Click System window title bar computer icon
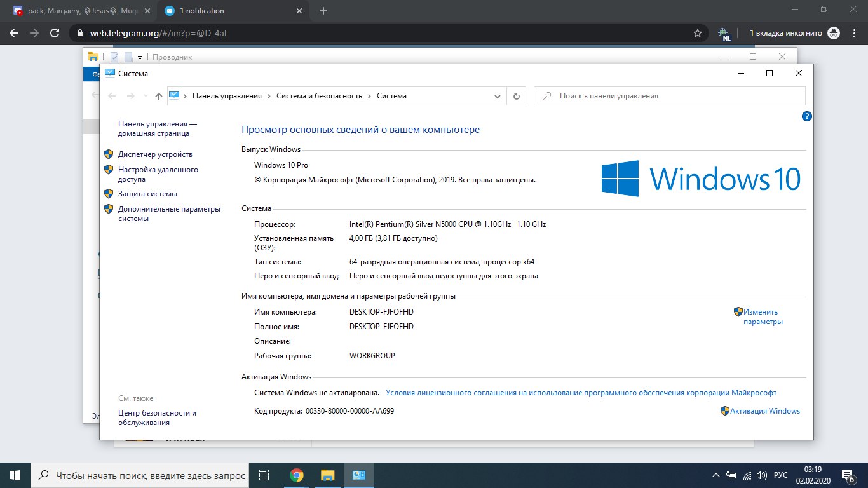 tap(110, 73)
